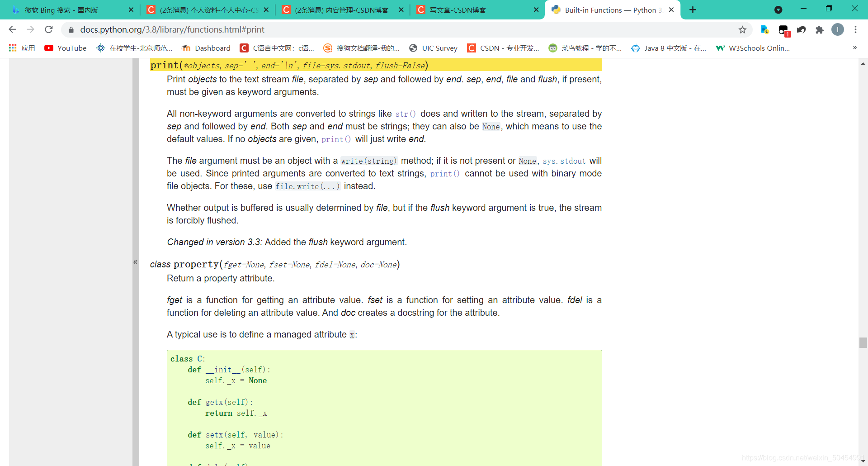Open the C语言中文网 bookmark
The image size is (868, 466).
tap(277, 48)
